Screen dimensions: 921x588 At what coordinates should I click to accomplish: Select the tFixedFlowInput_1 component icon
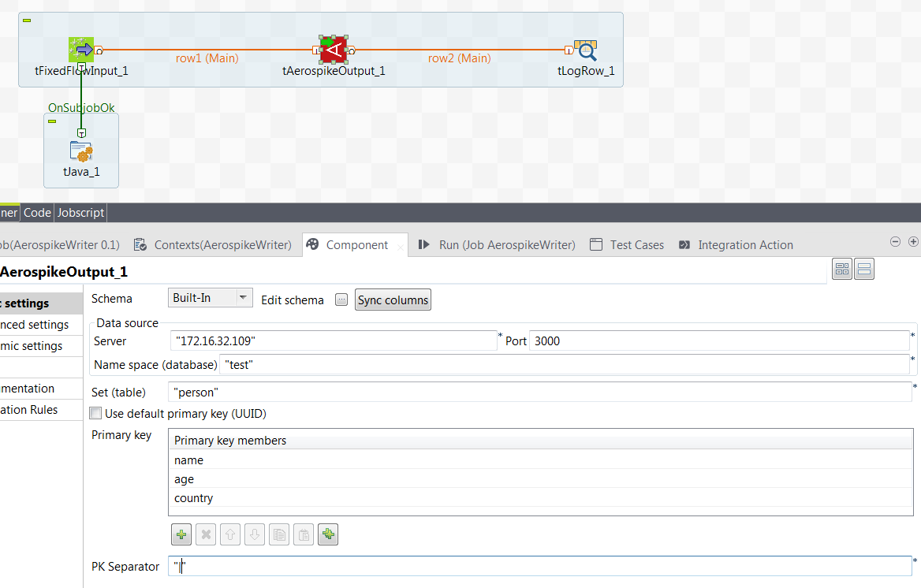tap(81, 50)
